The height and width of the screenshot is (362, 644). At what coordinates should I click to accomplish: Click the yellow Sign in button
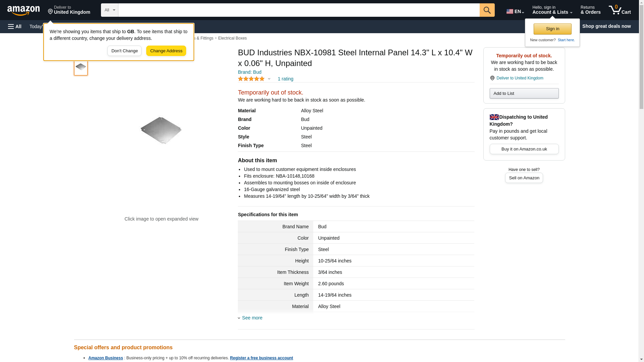(x=552, y=29)
